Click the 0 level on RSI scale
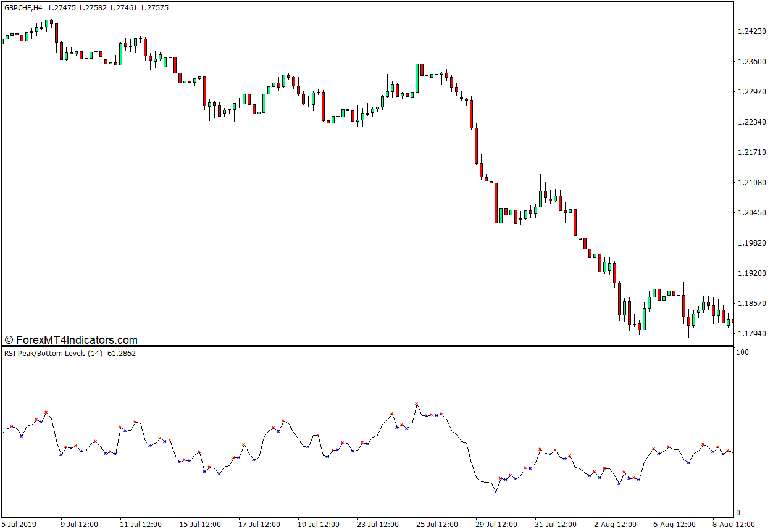Image resolution: width=773 pixels, height=532 pixels. (x=739, y=513)
